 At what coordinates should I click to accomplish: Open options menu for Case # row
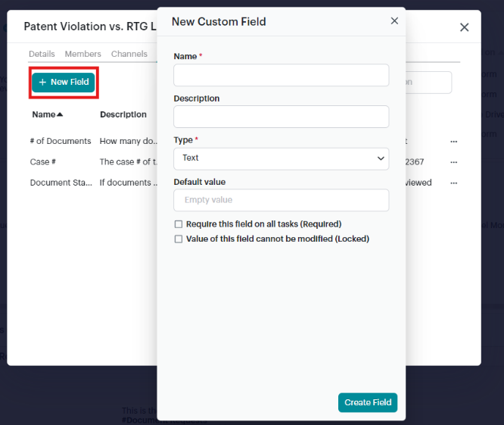click(453, 162)
